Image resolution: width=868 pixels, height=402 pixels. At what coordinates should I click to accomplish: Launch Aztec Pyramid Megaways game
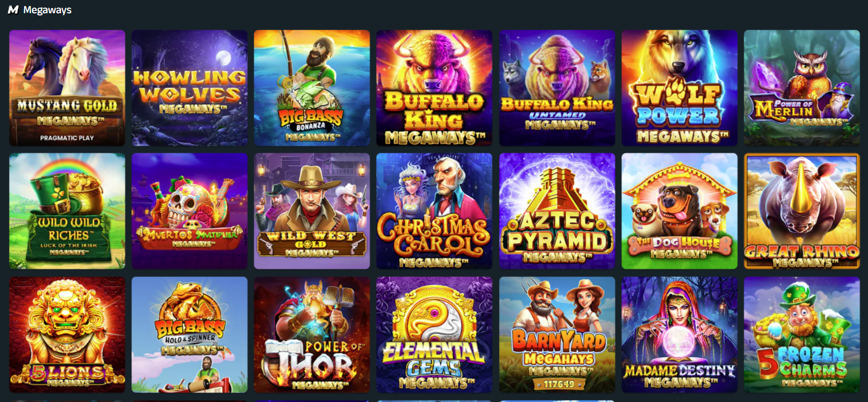(x=557, y=211)
